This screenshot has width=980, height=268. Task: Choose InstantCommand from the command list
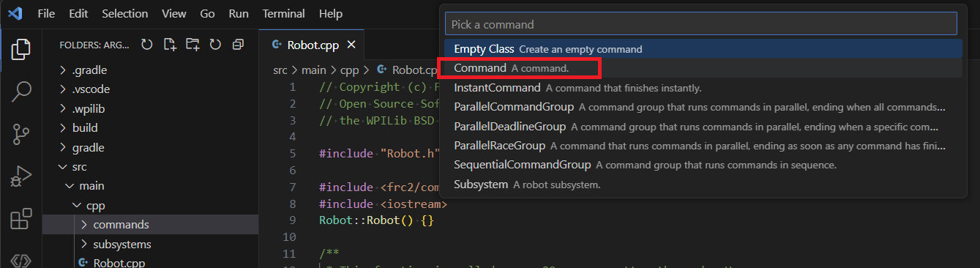(x=700, y=88)
